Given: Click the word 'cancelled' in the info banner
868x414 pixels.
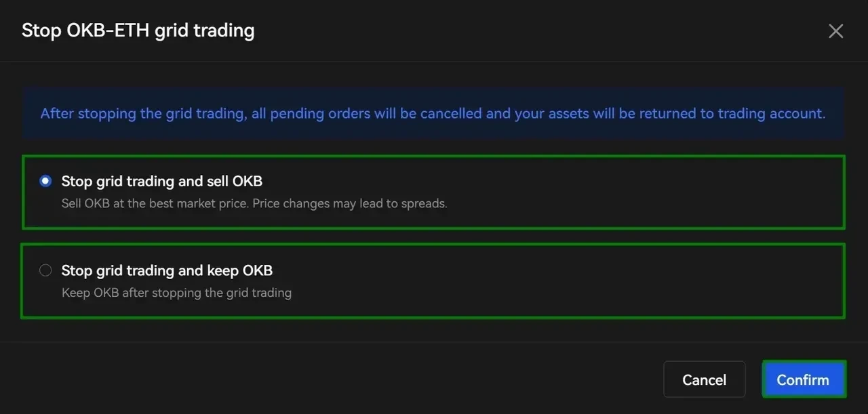Looking at the screenshot, I should click(450, 113).
